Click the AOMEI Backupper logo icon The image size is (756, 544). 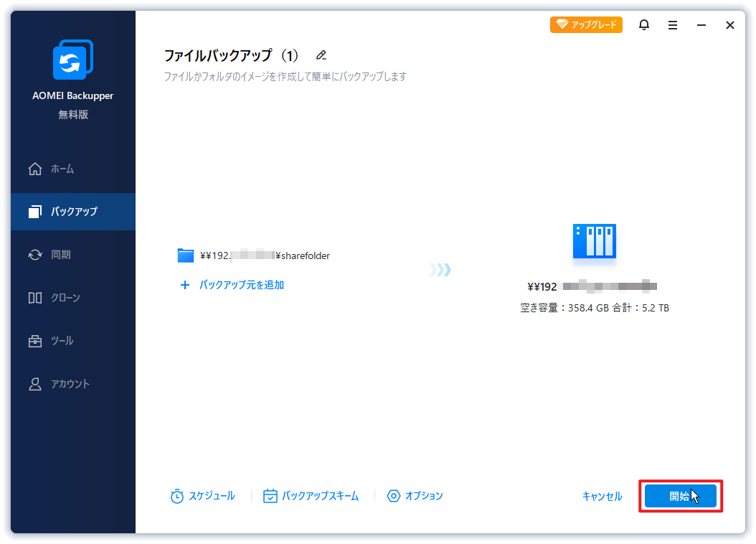[73, 60]
